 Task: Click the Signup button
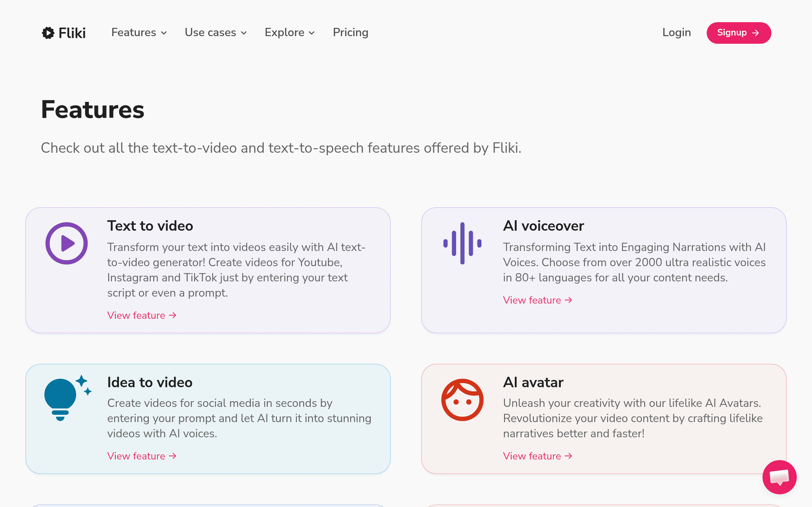click(x=739, y=33)
